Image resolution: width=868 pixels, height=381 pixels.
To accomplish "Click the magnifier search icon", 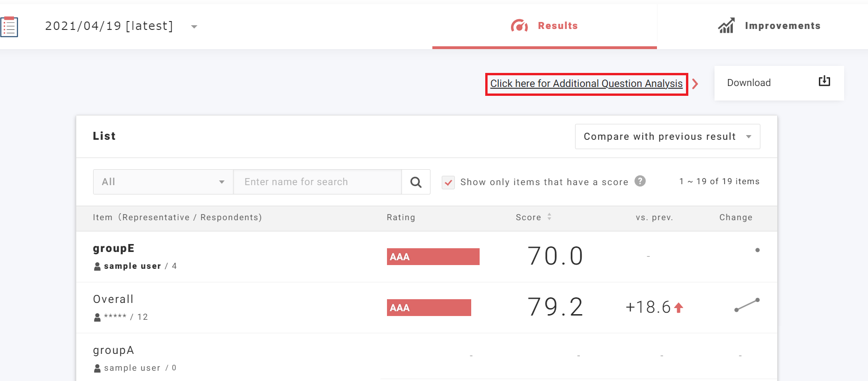I will 416,182.
